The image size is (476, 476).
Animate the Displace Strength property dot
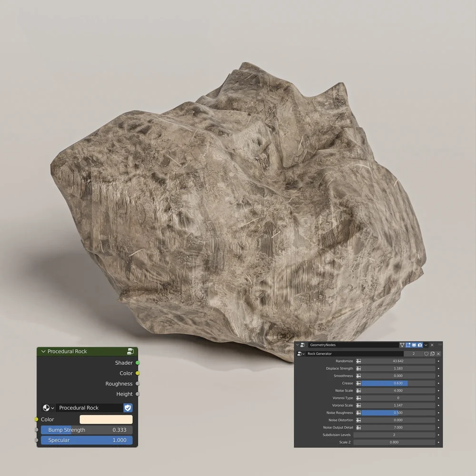coord(438,368)
